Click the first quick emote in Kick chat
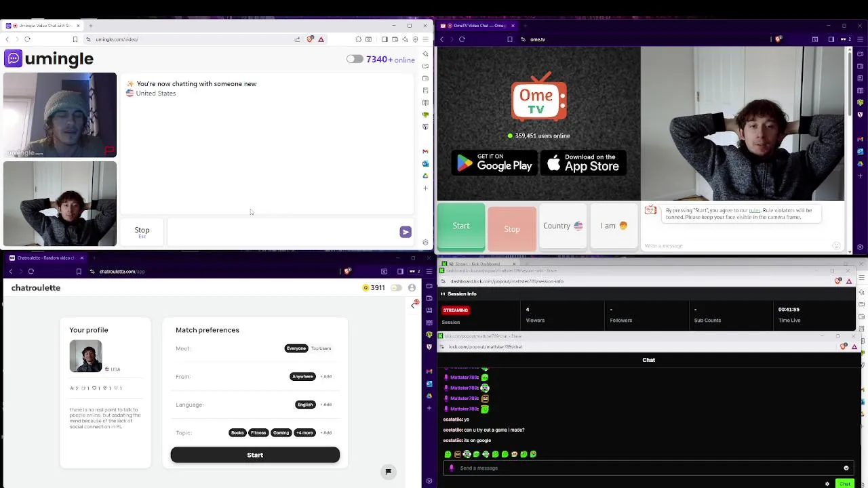 (x=448, y=454)
